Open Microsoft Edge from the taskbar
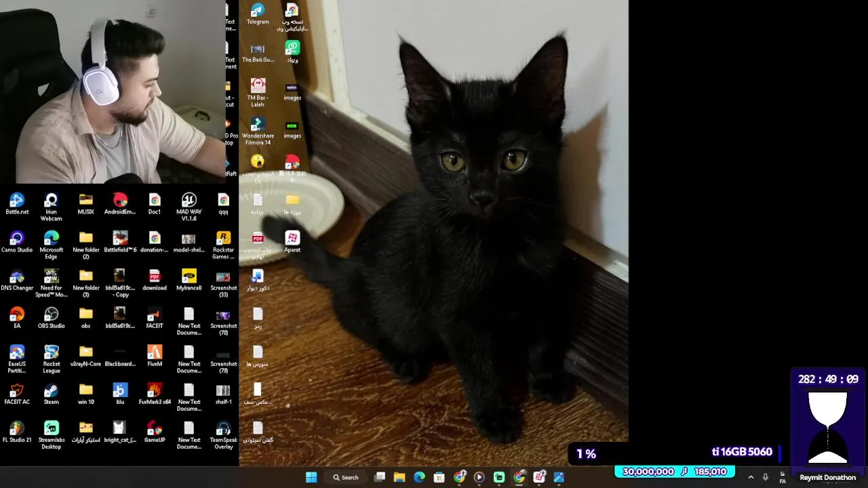Image resolution: width=868 pixels, height=488 pixels. (x=420, y=477)
